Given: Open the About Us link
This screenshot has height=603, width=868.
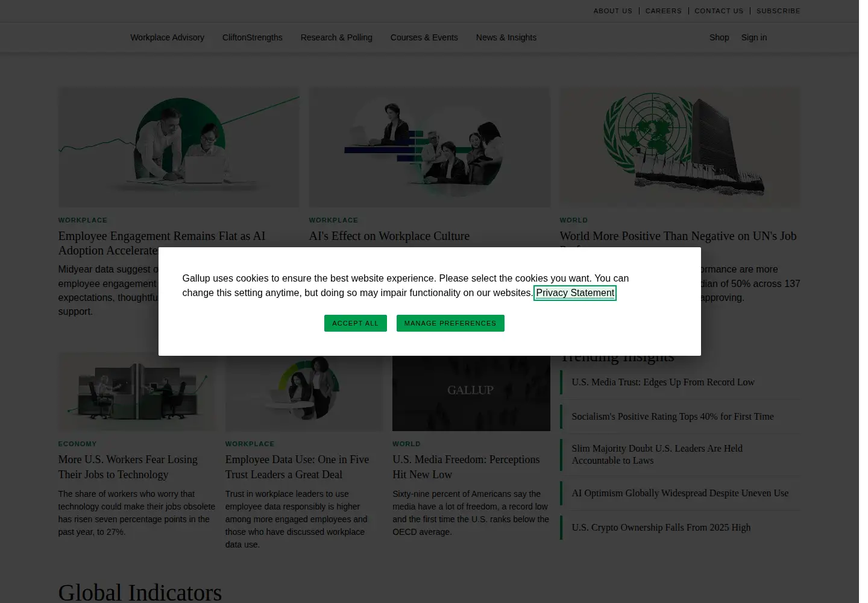Looking at the screenshot, I should pyautogui.click(x=612, y=11).
